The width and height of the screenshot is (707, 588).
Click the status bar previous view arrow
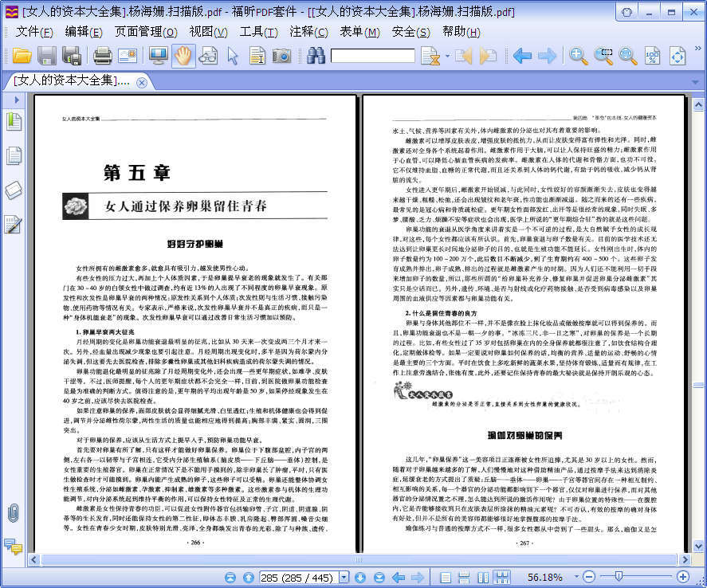click(x=399, y=577)
